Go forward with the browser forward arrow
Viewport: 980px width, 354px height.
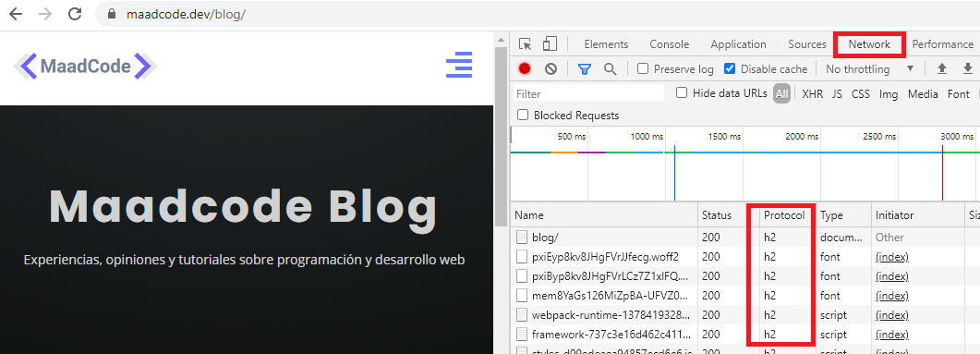click(45, 14)
